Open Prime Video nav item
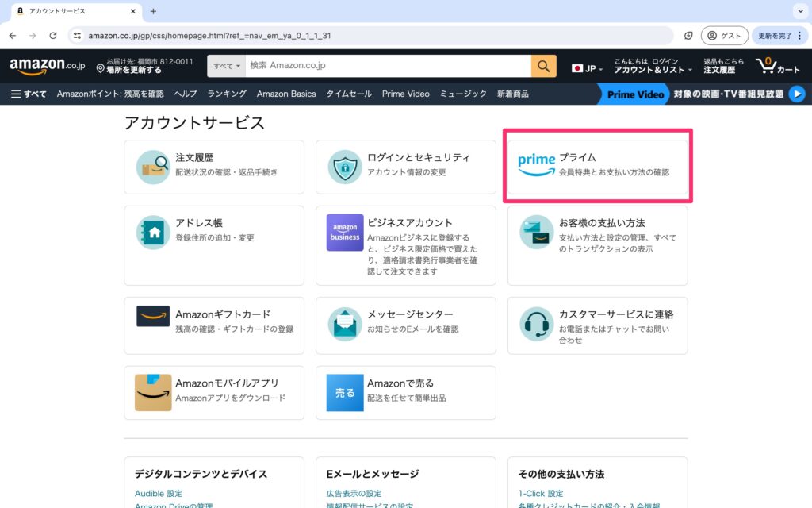This screenshot has width=812, height=508. pyautogui.click(x=405, y=94)
